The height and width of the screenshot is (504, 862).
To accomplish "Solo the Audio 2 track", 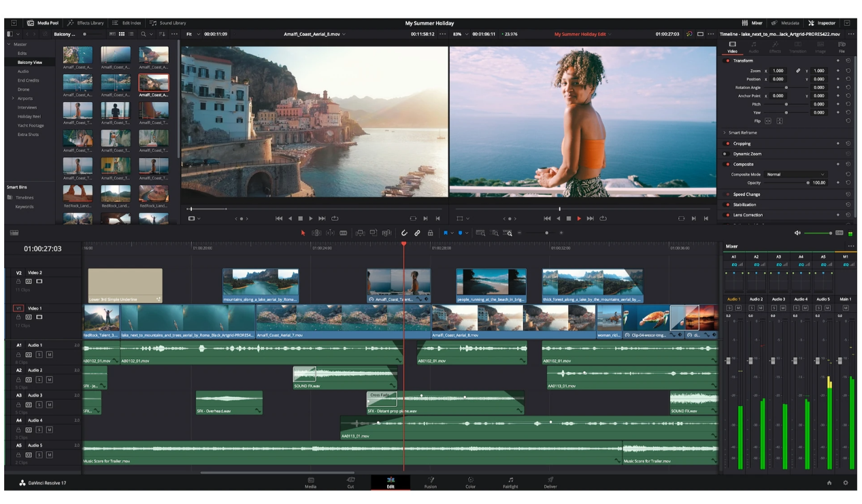I will (39, 379).
